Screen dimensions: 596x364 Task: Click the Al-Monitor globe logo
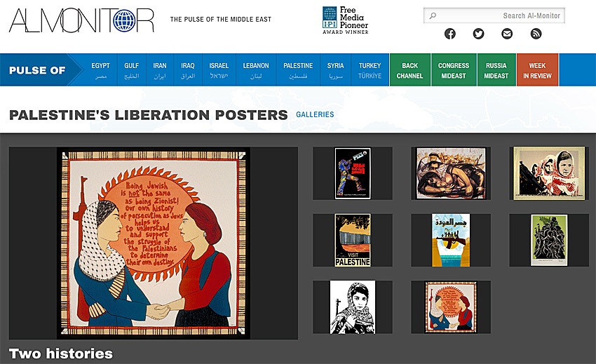coord(82,20)
